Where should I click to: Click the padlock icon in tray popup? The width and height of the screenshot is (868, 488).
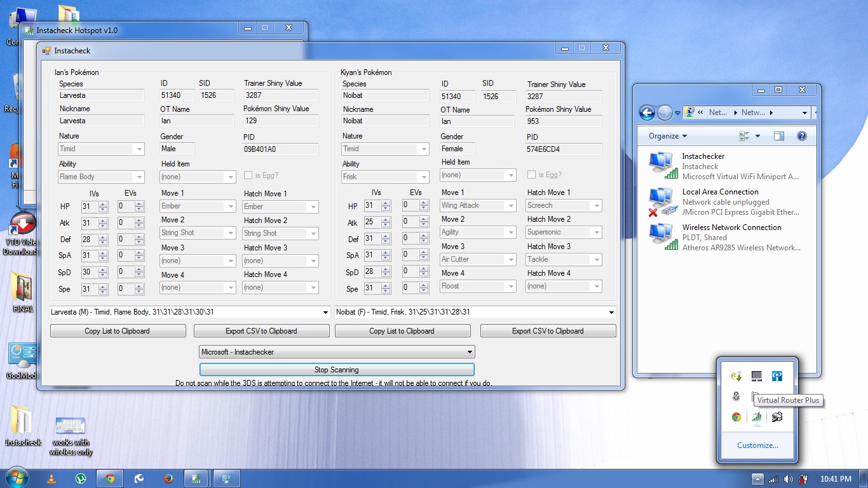pyautogui.click(x=736, y=396)
